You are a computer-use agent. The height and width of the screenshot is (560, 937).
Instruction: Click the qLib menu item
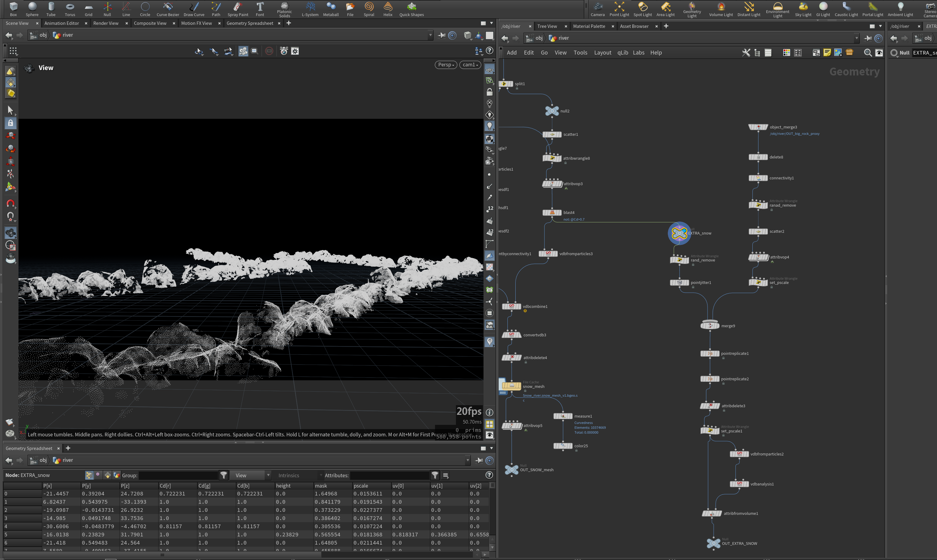(623, 53)
